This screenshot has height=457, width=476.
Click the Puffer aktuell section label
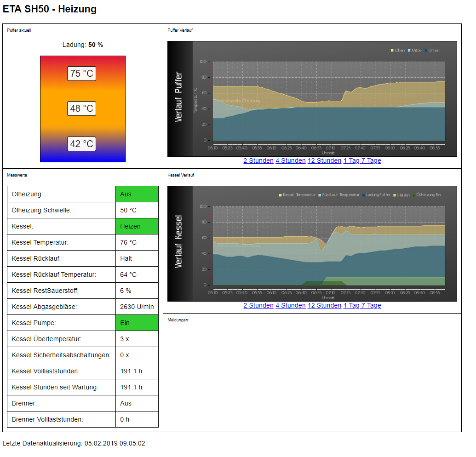click(19, 30)
